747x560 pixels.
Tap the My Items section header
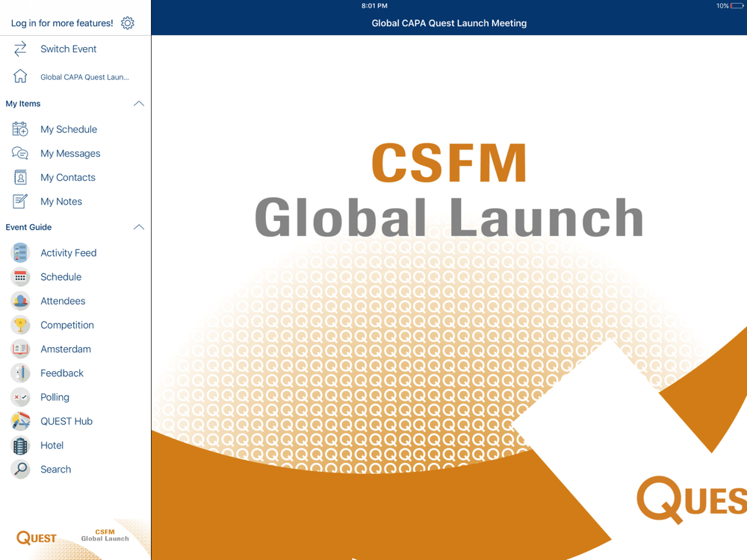(x=23, y=104)
